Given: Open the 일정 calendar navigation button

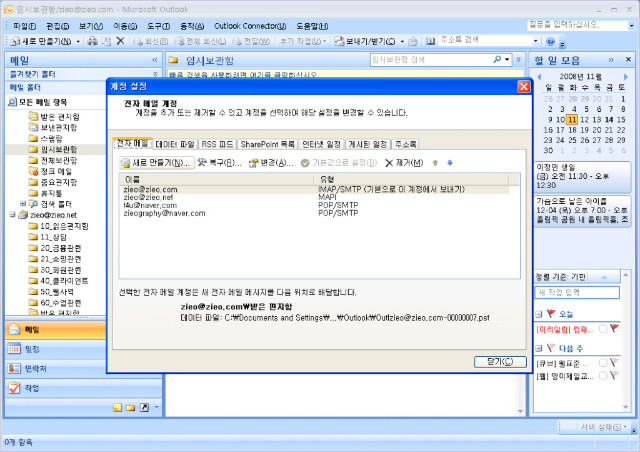Looking at the screenshot, I should point(56,349).
